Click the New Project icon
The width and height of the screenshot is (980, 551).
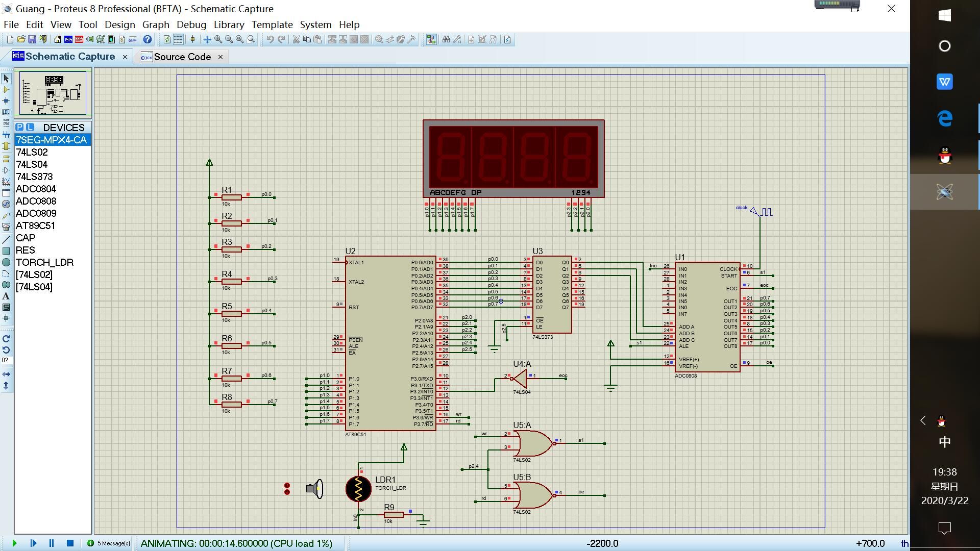[x=10, y=39]
